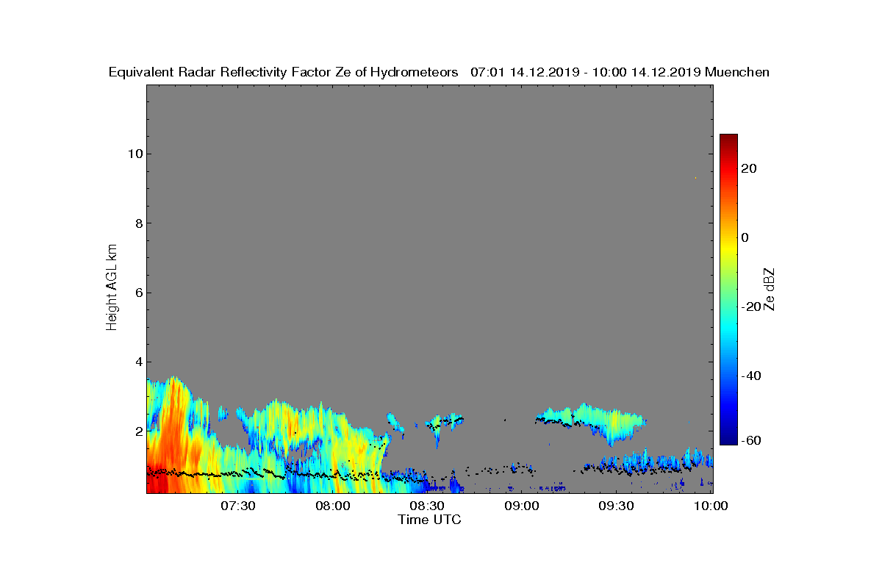Click the 'Time UTC' axis title
Viewport: 882px width, 588px height.
[x=430, y=520]
